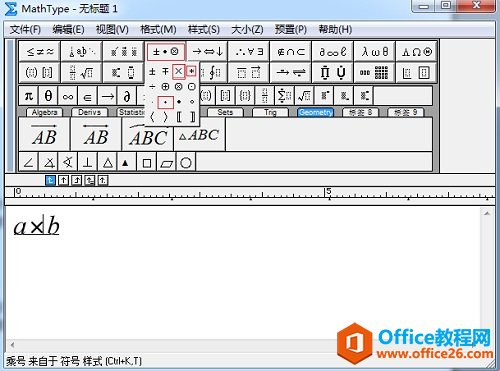The image size is (500, 371).
Task: Insert the circle symbol
Action: (x=186, y=162)
